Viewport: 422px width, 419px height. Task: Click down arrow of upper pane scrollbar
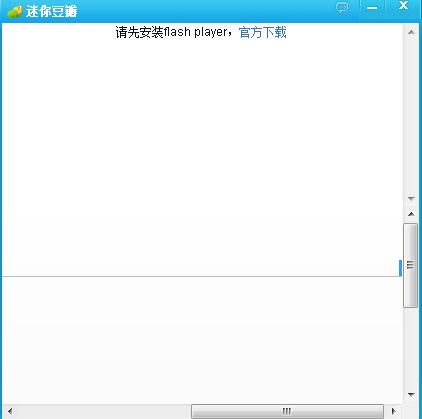click(411, 199)
